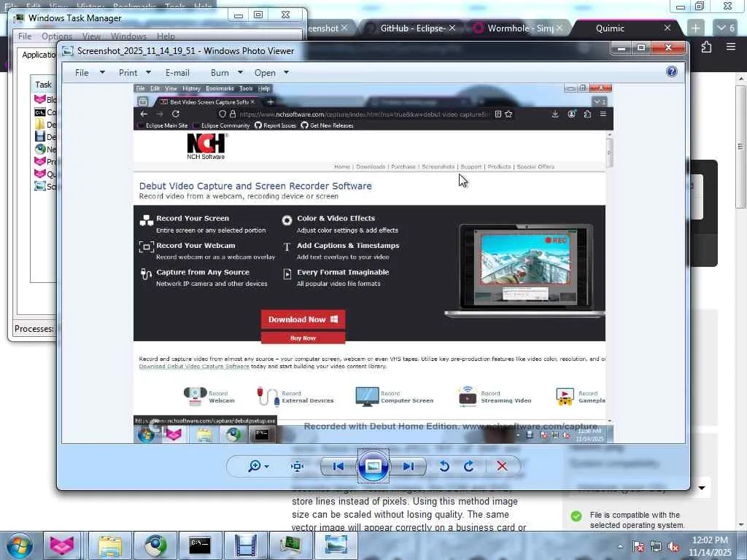Click the Task column header

(x=43, y=85)
